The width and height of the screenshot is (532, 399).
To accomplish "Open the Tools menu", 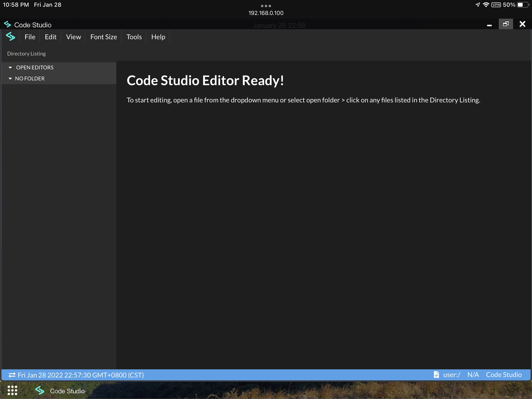I will click(134, 37).
